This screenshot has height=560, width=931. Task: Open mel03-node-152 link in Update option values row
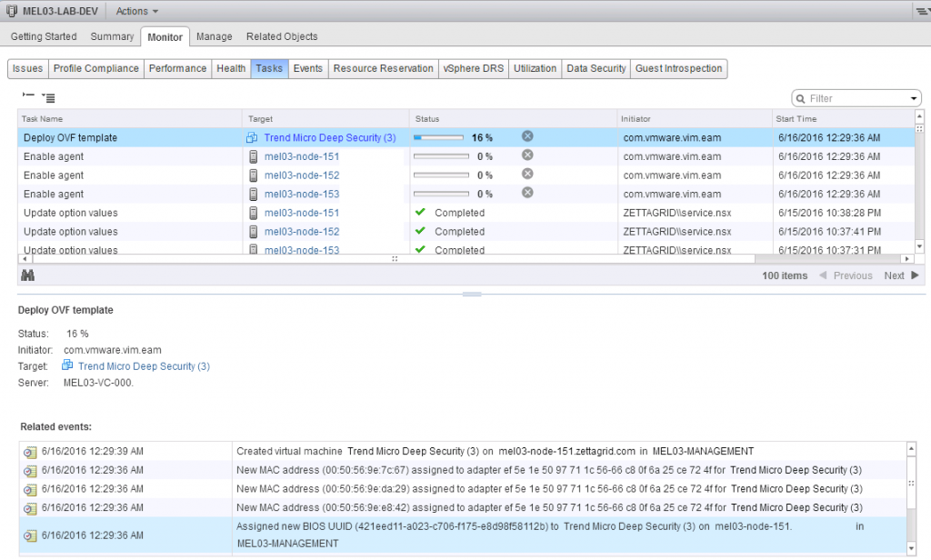pos(302,232)
